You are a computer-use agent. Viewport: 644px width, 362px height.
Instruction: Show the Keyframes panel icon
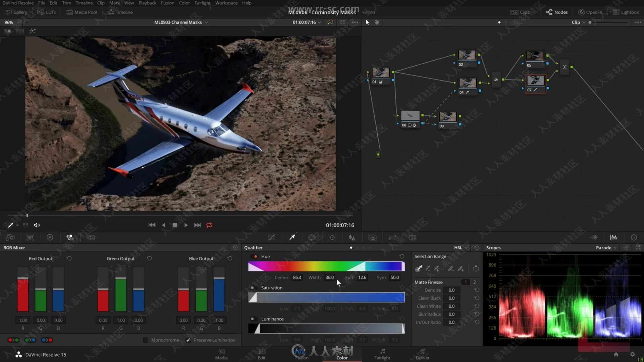594,237
